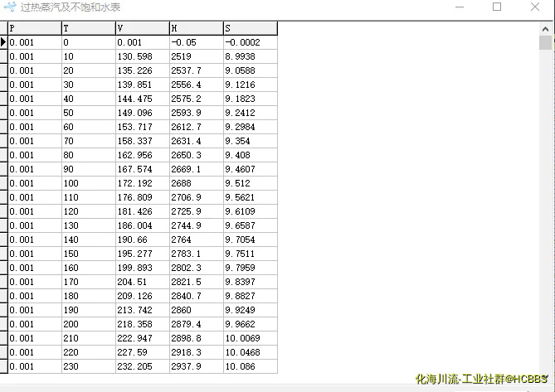
Task: Select V cell 227.59
Action: click(143, 352)
